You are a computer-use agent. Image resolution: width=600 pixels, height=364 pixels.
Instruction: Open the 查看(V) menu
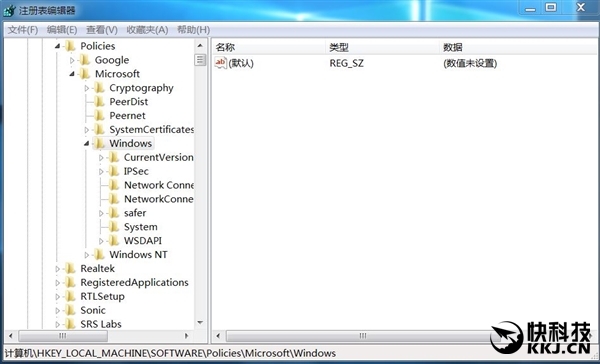pyautogui.click(x=102, y=30)
